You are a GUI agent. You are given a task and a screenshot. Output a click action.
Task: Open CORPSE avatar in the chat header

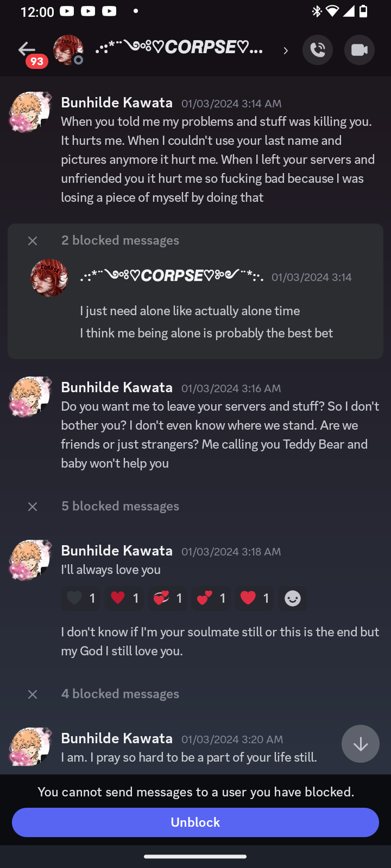point(68,50)
